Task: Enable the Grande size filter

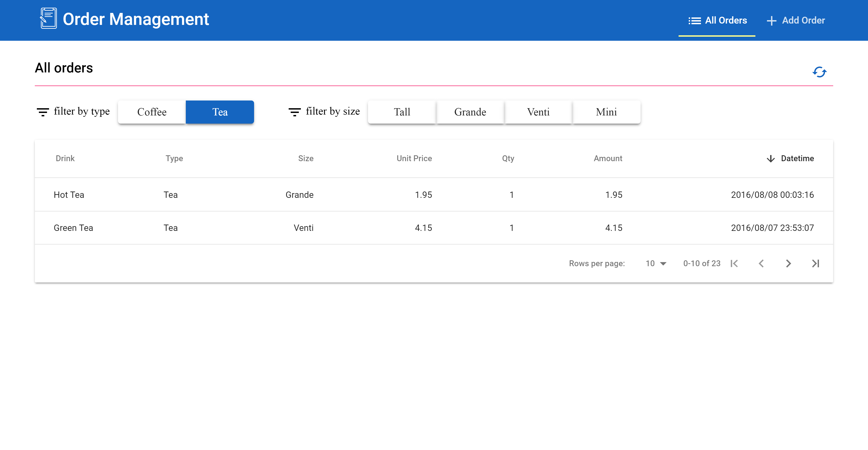Action: (470, 112)
